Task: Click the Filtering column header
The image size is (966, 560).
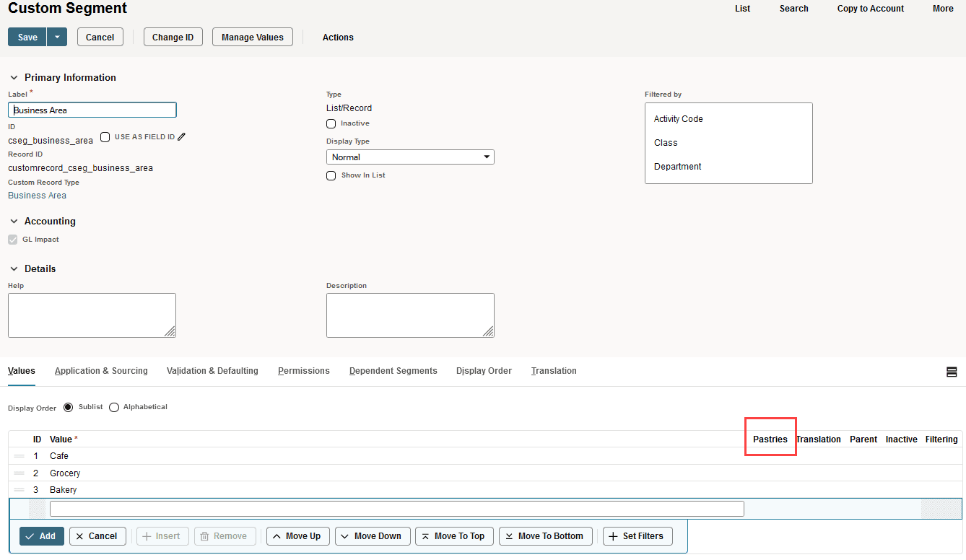Action: pos(941,439)
